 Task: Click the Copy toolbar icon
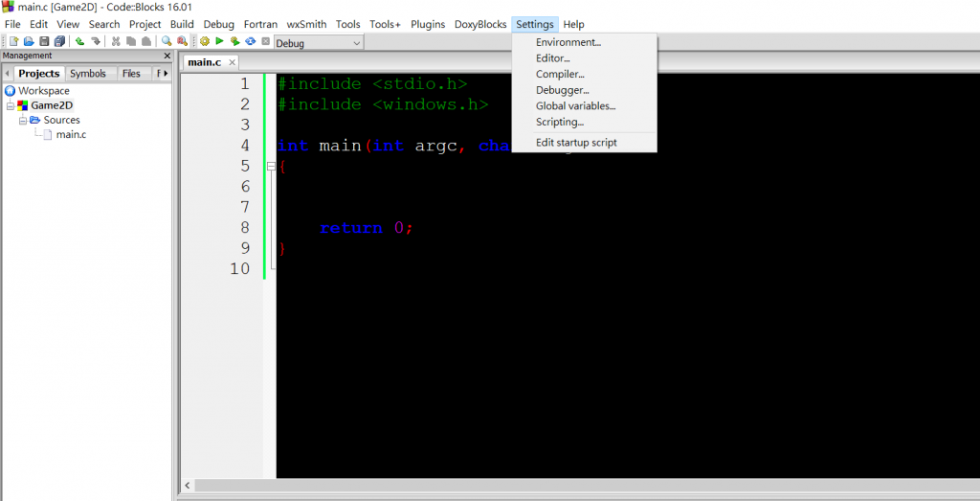[130, 41]
